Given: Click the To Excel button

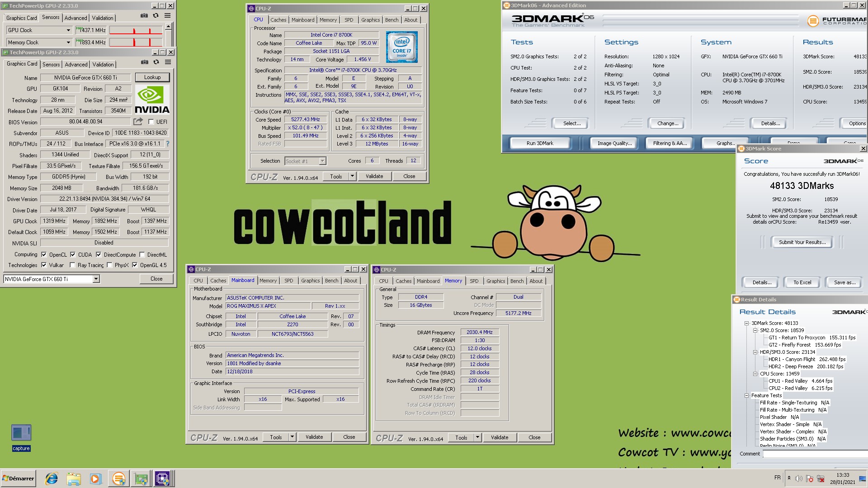Looking at the screenshot, I should click(x=802, y=282).
